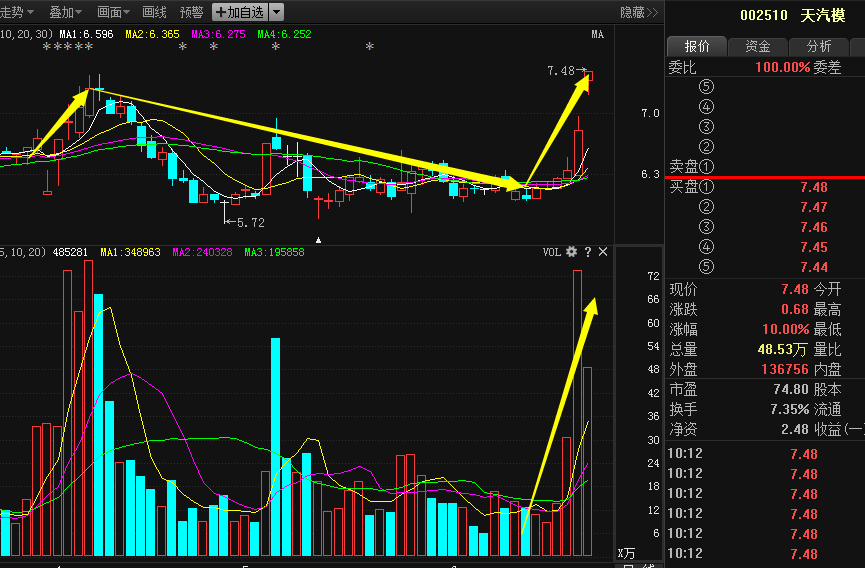Select sell level ⑤ in order book
This screenshot has width=865, height=568.
[x=706, y=87]
